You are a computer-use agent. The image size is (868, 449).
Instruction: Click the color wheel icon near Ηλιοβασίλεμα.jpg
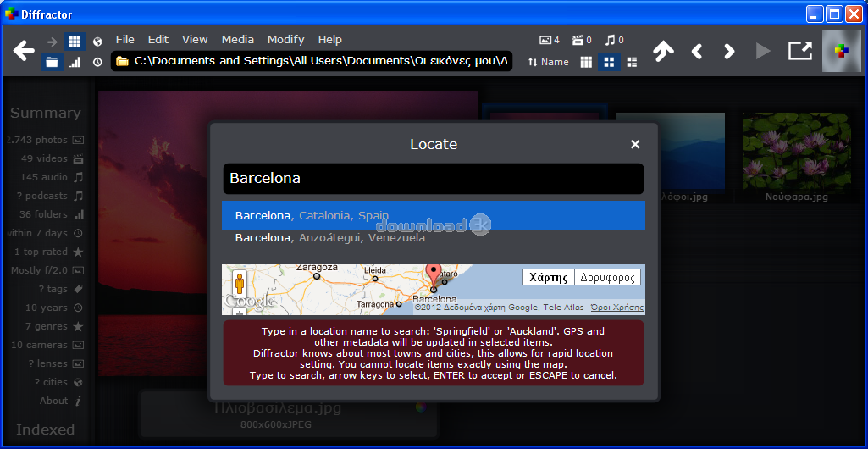coord(421,407)
